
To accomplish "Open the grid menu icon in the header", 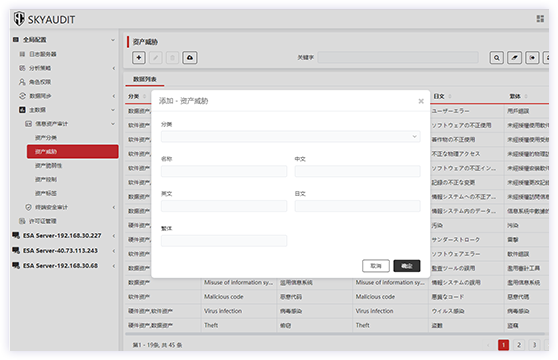I will [540, 19].
